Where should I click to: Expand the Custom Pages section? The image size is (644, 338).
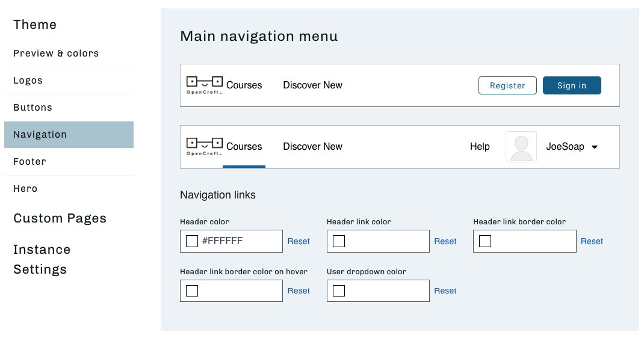(x=60, y=218)
